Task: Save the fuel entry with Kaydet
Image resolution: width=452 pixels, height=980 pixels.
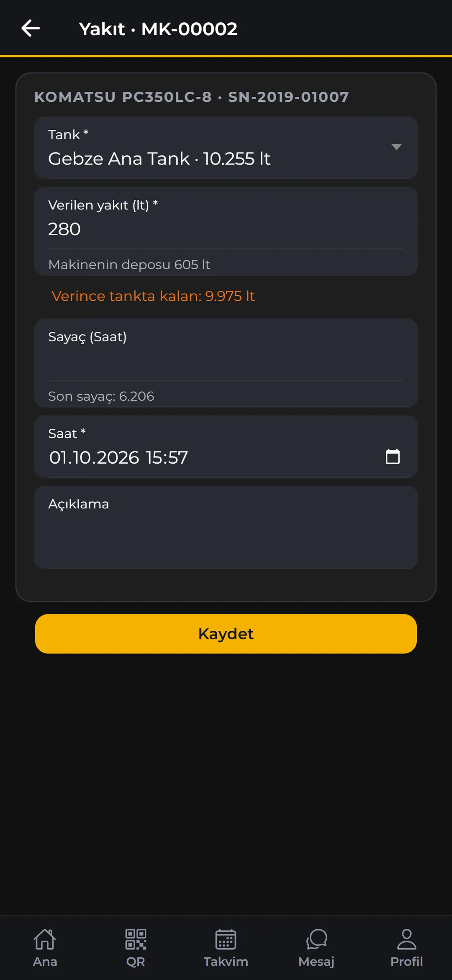Action: coord(226,634)
